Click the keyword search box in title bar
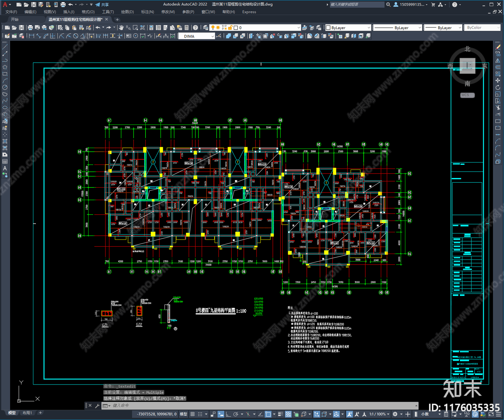The image size is (504, 420). pos(357,4)
